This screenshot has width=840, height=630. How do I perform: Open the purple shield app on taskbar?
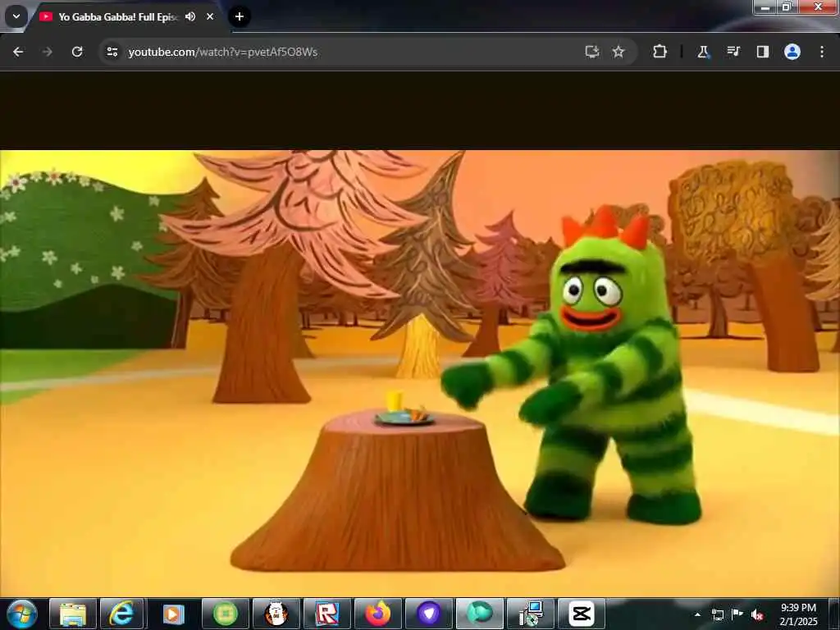coord(428,614)
